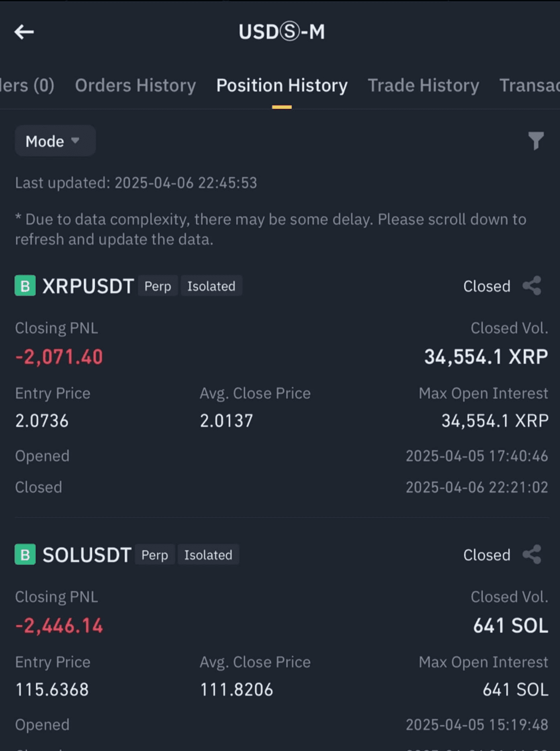Image resolution: width=560 pixels, height=751 pixels.
Task: Open the partially visible Open Orders (0) tab
Action: 27,85
